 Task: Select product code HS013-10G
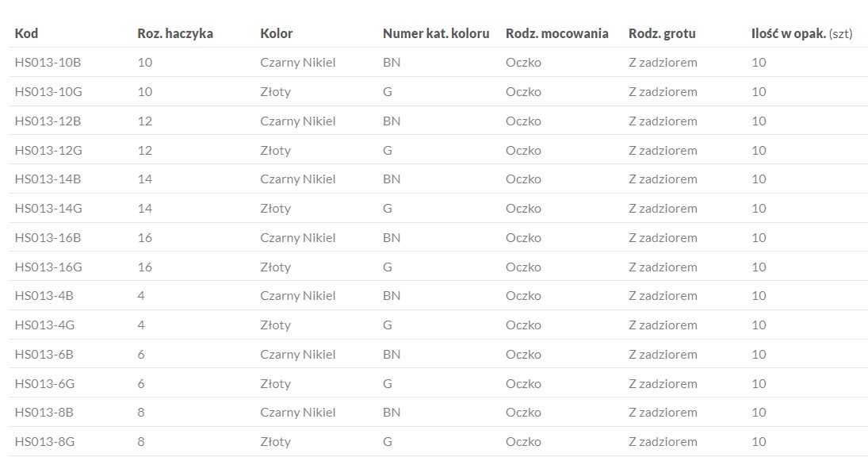coord(48,91)
